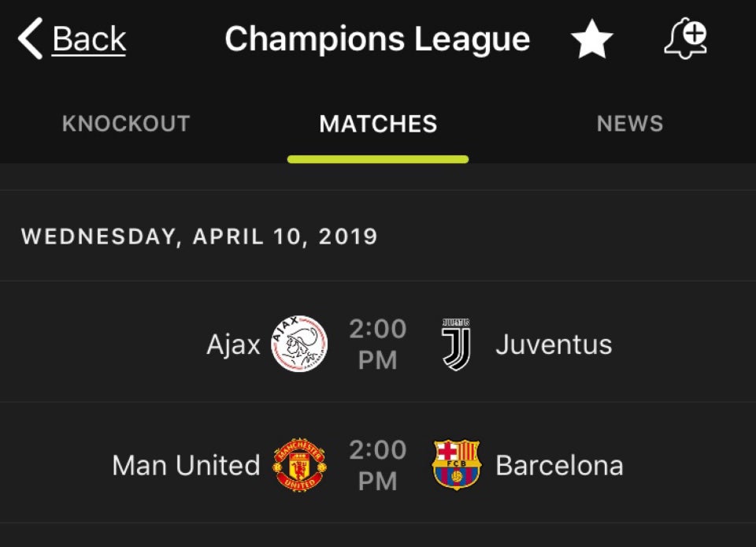Add notification alert using the bell icon
The image size is (756, 547).
(x=686, y=39)
